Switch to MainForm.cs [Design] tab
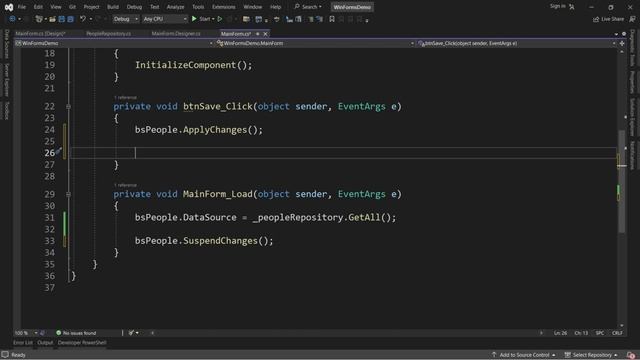Image resolution: width=640 pixels, height=360 pixels. [x=40, y=34]
